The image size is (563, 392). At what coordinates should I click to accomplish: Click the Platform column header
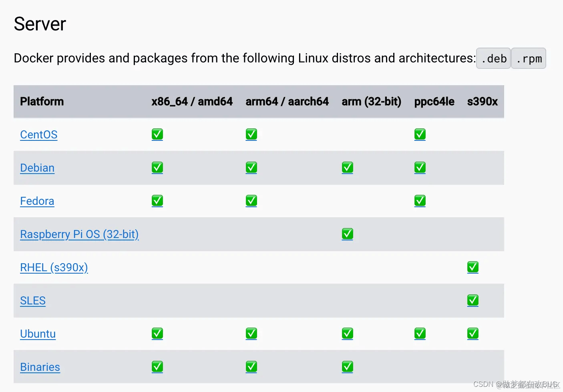tap(42, 102)
